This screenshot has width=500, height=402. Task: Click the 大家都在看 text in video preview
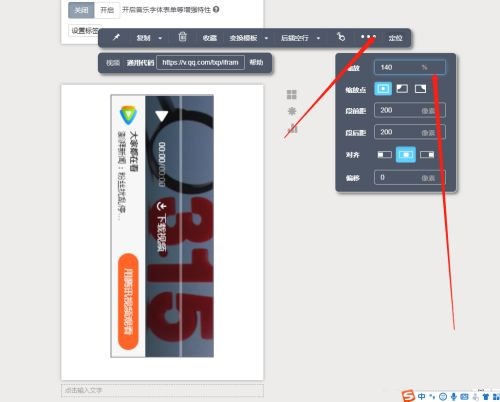(x=133, y=151)
